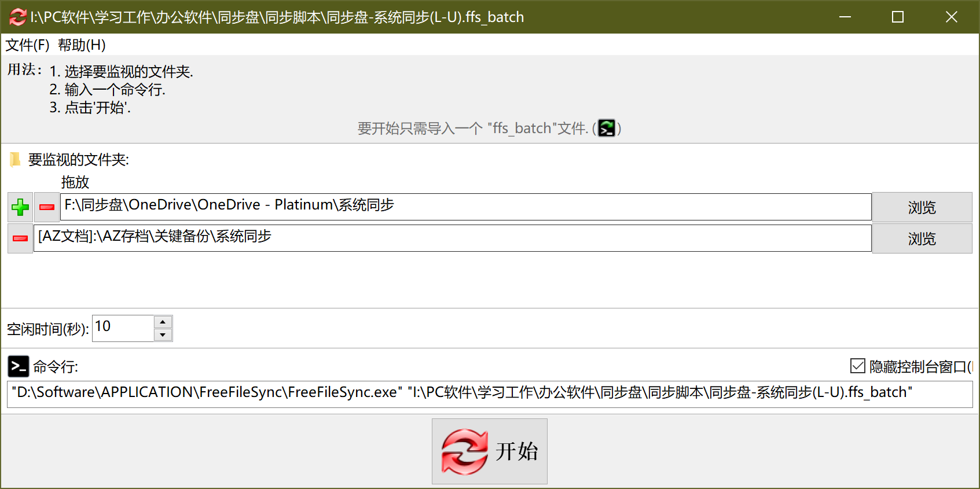Click the green plus add-folder icon

click(x=20, y=207)
